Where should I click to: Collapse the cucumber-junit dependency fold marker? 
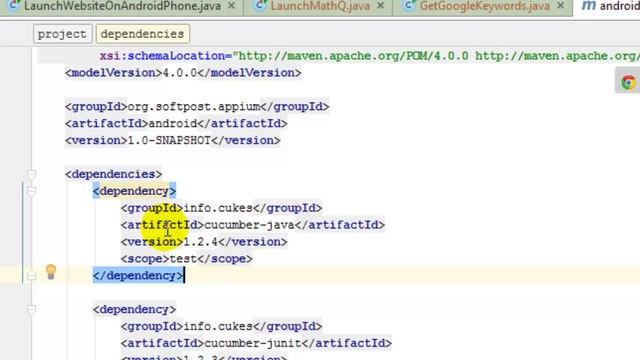point(31,309)
